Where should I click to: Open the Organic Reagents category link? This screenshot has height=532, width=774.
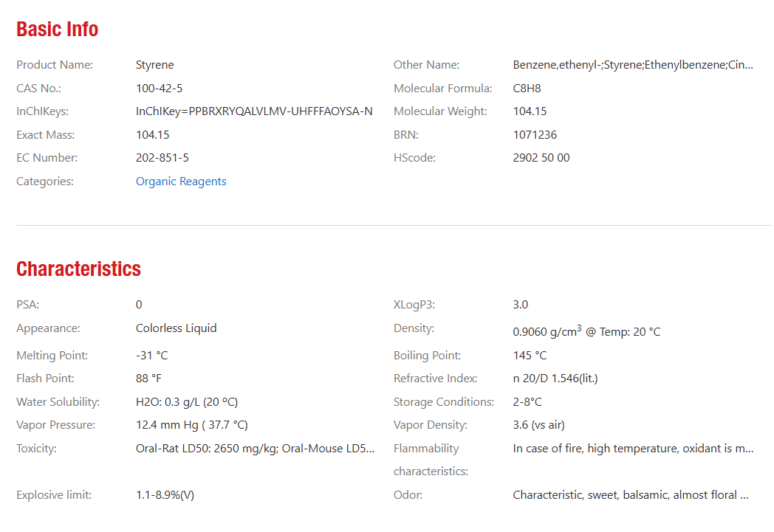coord(181,182)
